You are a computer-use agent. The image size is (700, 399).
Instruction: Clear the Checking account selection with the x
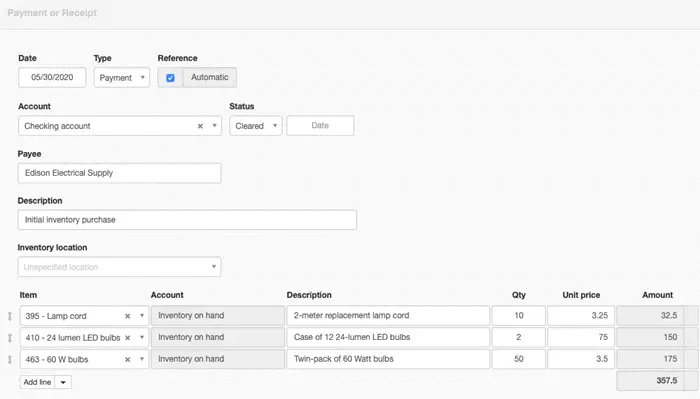pyautogui.click(x=200, y=126)
